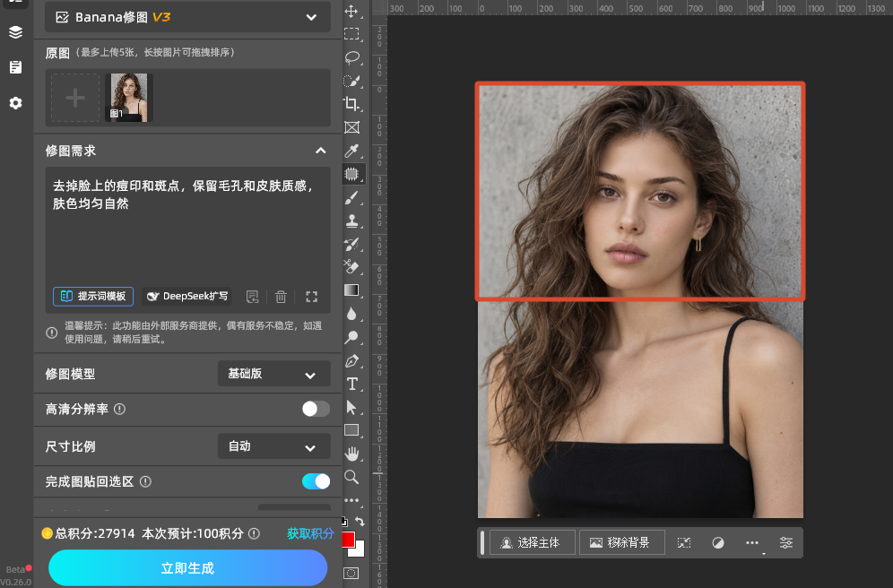Open the 尺寸比例 自动 dropdown

tap(274, 446)
